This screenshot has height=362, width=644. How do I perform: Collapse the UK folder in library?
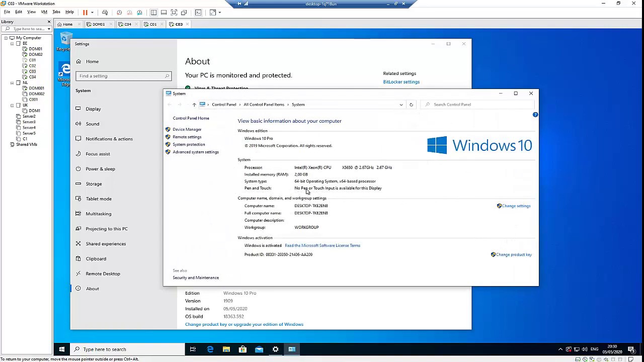click(x=12, y=105)
